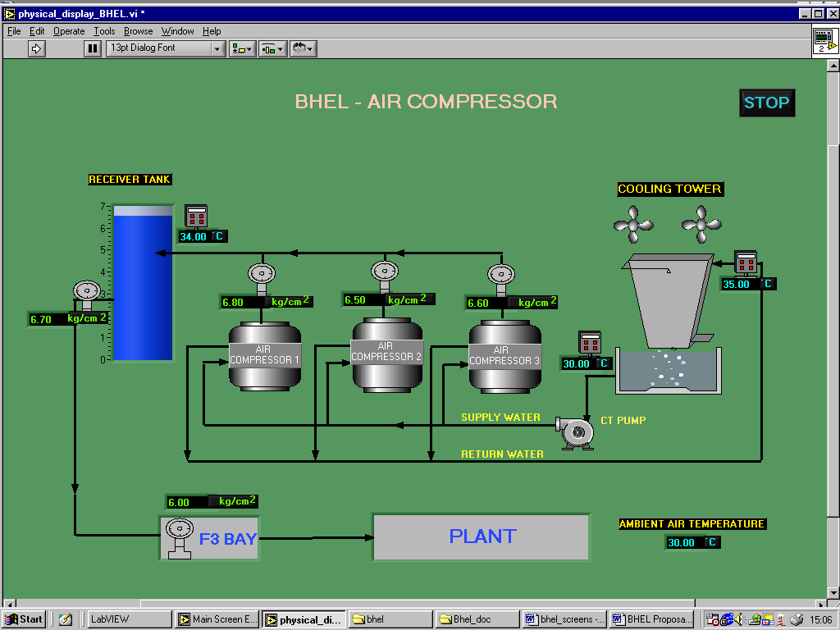The height and width of the screenshot is (630, 840).
Task: Select the 6.60 kg/cm2 pressure value
Action: click(x=512, y=303)
